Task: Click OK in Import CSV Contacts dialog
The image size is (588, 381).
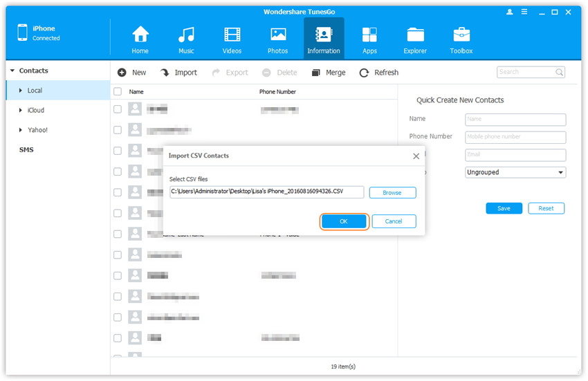Action: click(344, 221)
